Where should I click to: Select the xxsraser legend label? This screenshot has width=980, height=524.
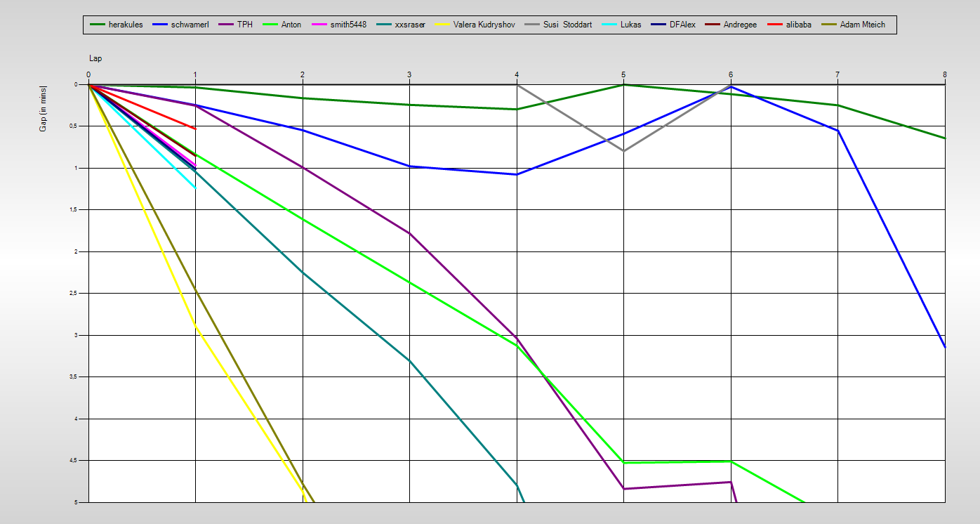point(409,25)
